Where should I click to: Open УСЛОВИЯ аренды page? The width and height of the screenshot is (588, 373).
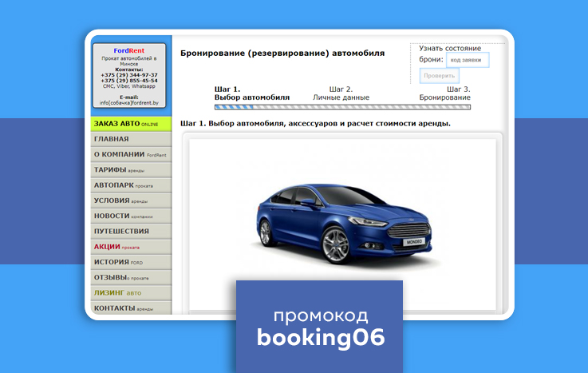131,200
